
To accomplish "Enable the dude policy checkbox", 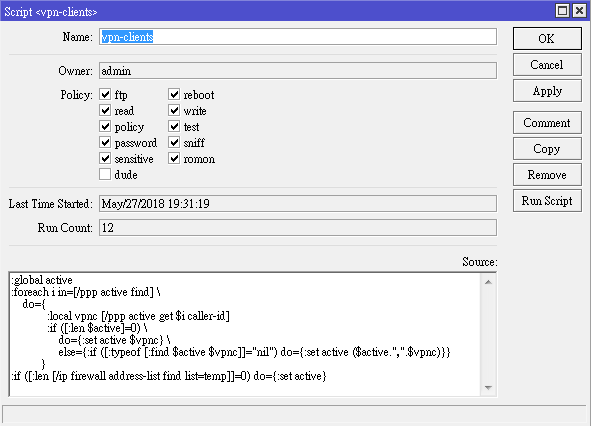I will (x=105, y=175).
